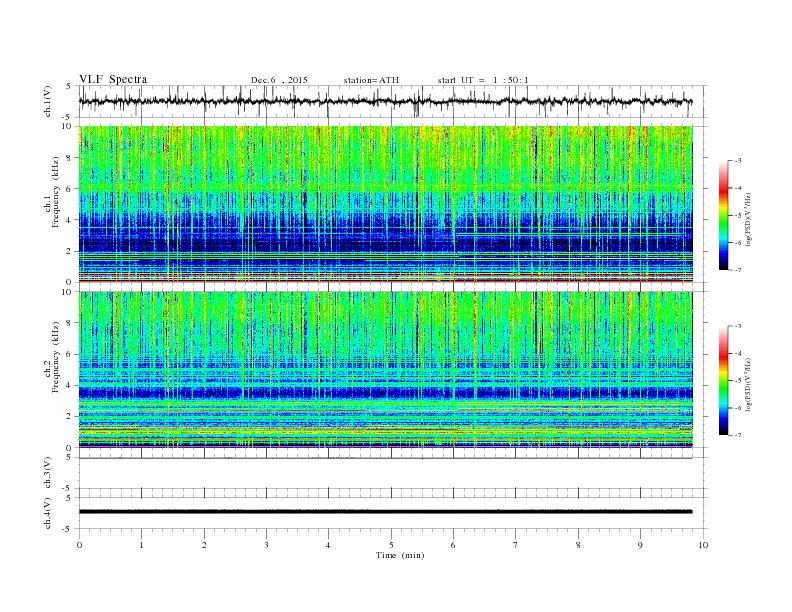Image resolution: width=792 pixels, height=612 pixels.
Task: Click the "4" frequency tick on ch.2 spectrogram
Action: 69,386
